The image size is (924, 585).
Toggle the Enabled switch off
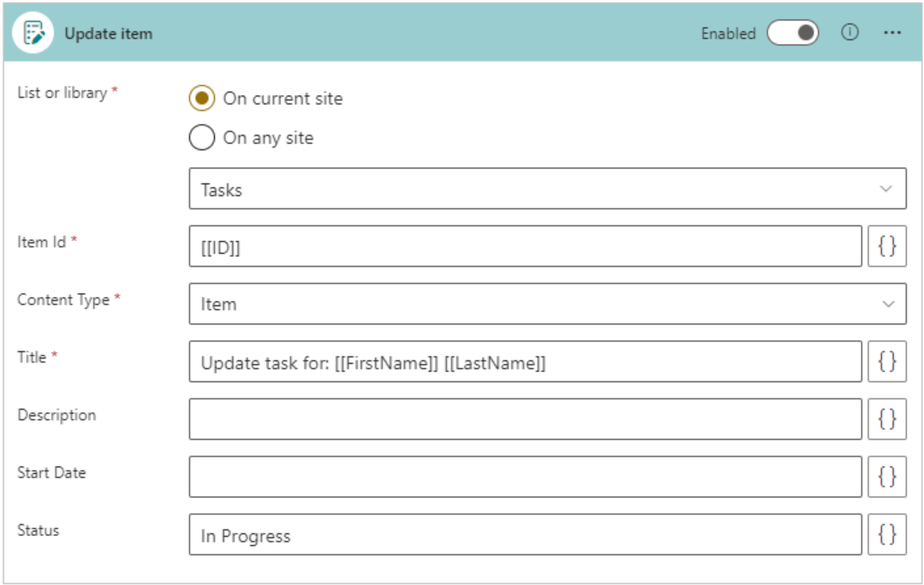coord(793,33)
